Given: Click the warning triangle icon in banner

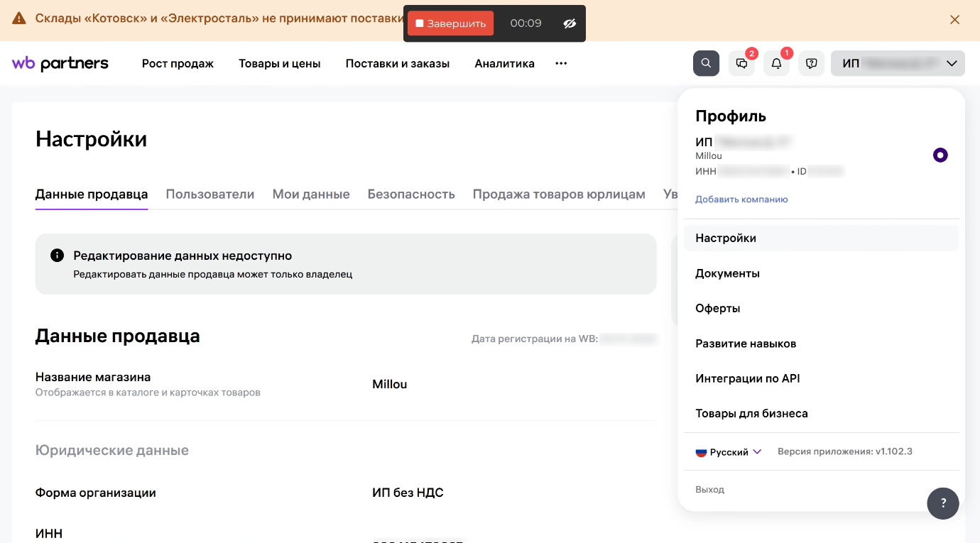Looking at the screenshot, I should [x=19, y=18].
